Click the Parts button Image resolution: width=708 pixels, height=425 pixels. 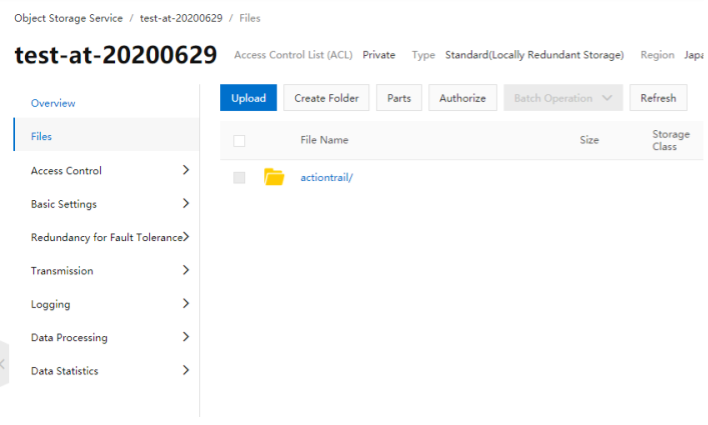pos(399,98)
